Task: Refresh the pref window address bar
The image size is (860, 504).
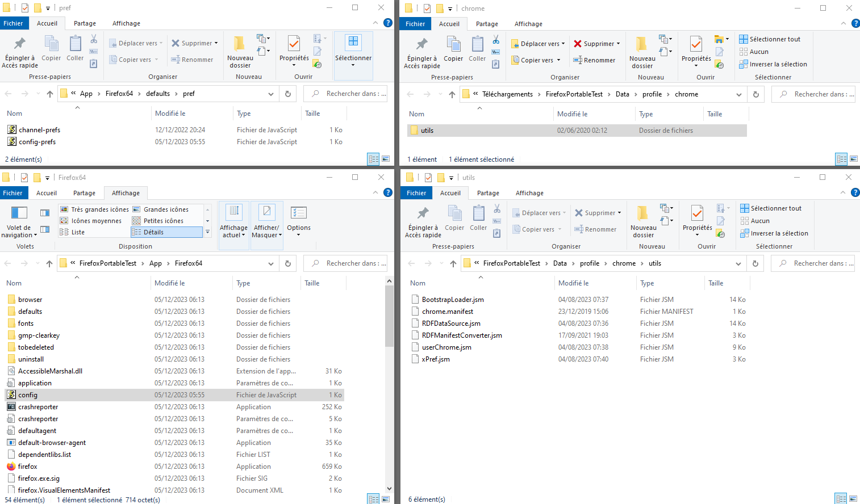Action: tap(288, 94)
